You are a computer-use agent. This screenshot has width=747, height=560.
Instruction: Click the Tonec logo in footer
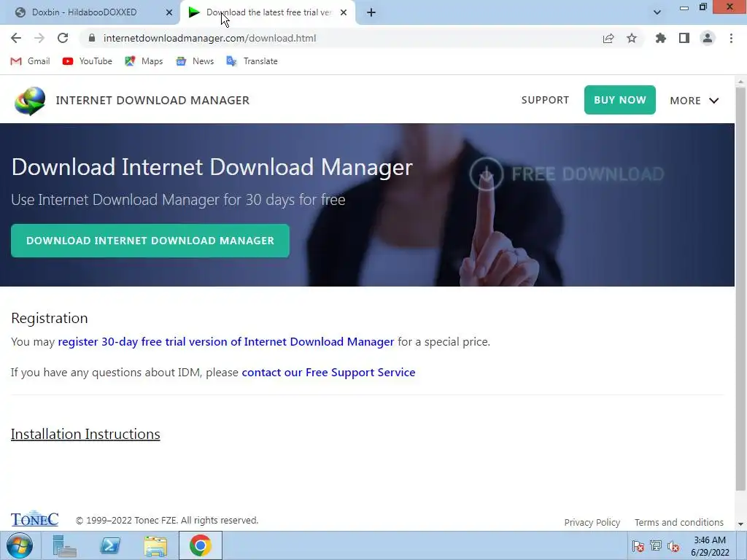click(35, 518)
